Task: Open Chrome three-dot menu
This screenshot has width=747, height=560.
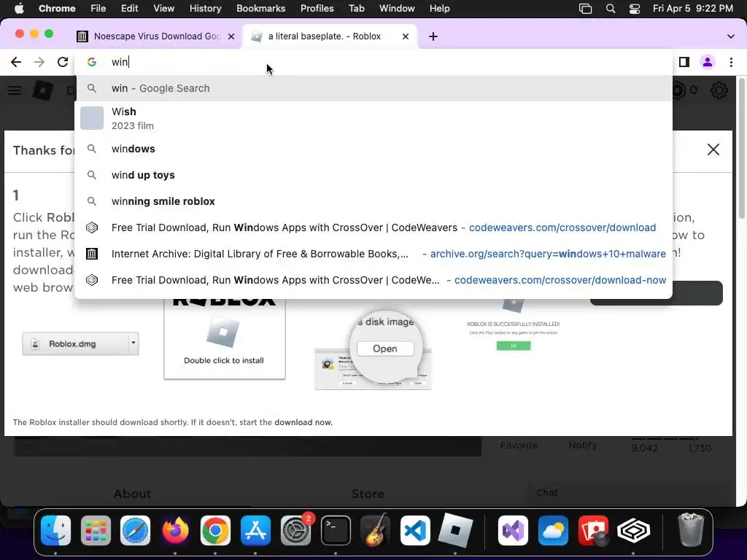Action: (731, 62)
